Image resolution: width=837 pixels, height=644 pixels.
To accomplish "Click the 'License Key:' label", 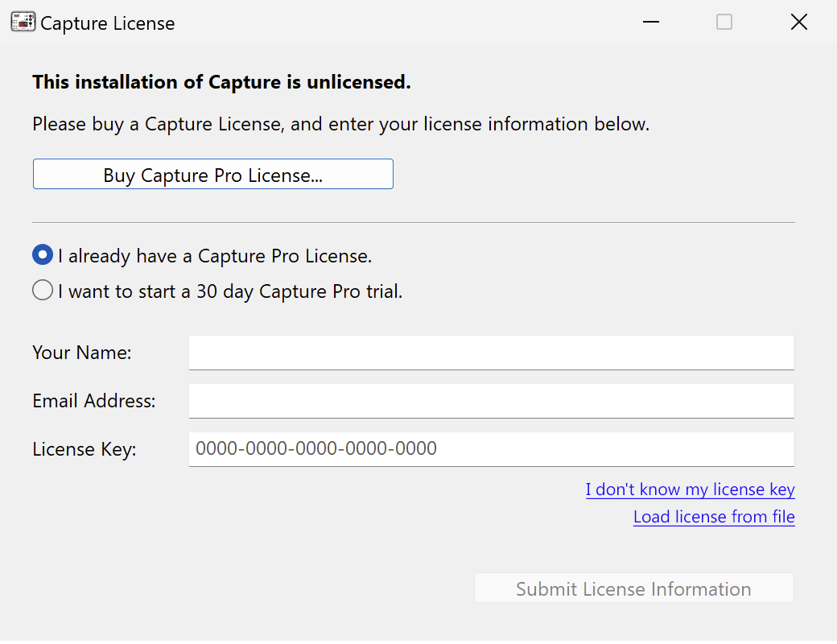I will coord(85,449).
